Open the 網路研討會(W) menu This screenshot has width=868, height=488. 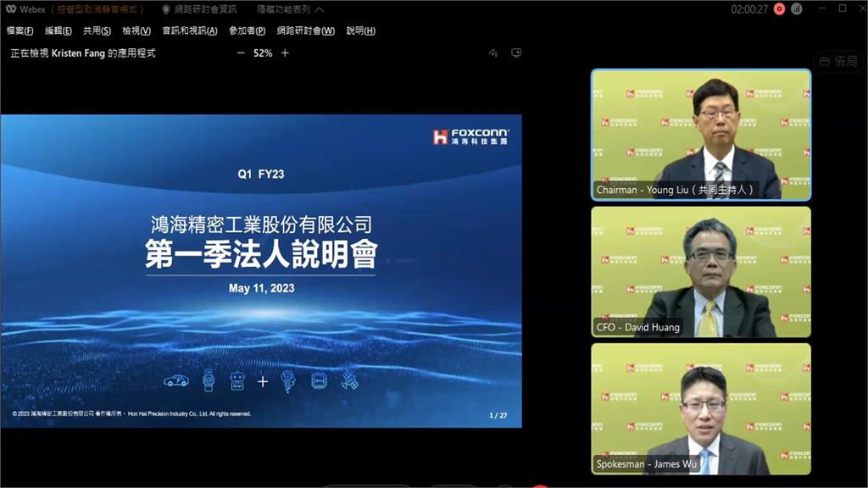point(305,31)
